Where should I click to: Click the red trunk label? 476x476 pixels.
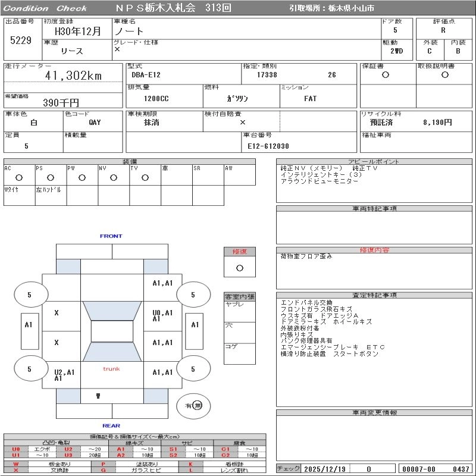pyautogui.click(x=111, y=369)
